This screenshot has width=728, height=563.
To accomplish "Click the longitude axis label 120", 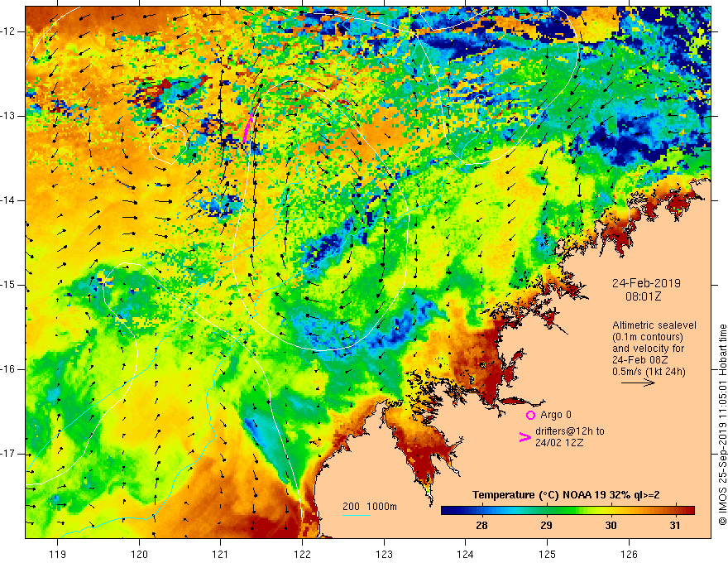I will point(139,554).
